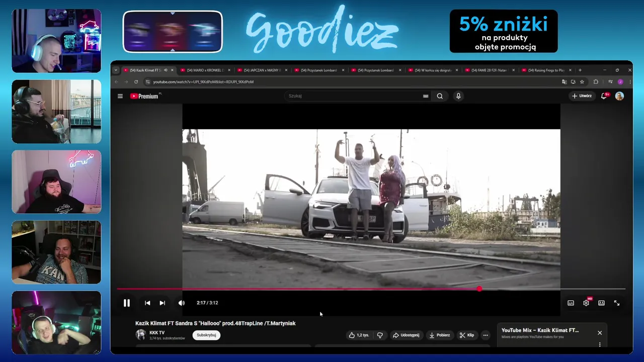Open site information icon in address bar

(x=147, y=82)
